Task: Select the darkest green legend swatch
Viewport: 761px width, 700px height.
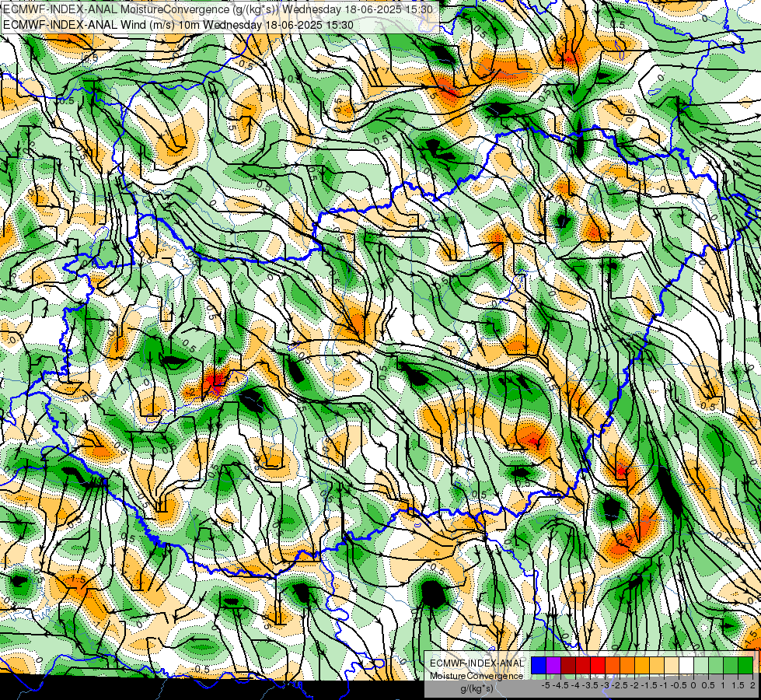Action: pyautogui.click(x=745, y=666)
